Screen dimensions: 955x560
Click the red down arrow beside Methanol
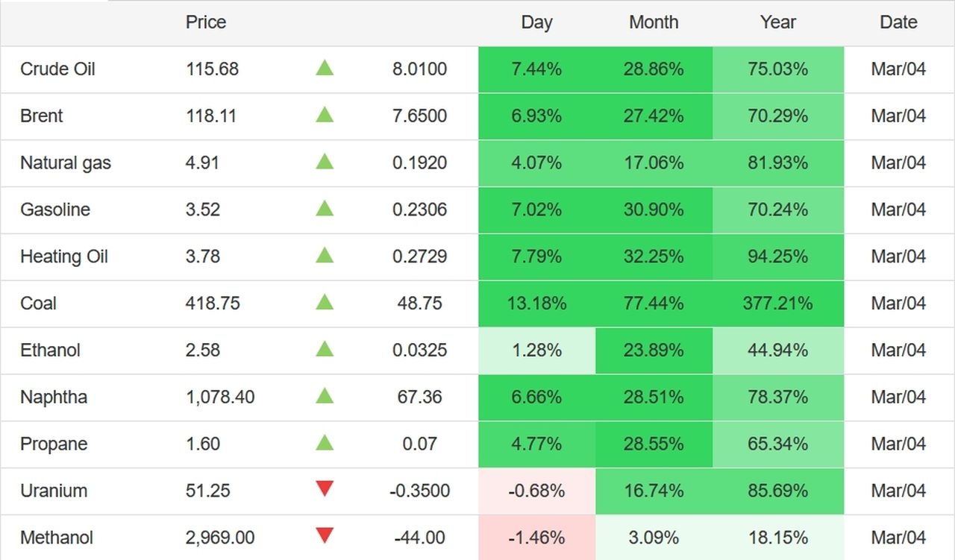[x=325, y=536]
